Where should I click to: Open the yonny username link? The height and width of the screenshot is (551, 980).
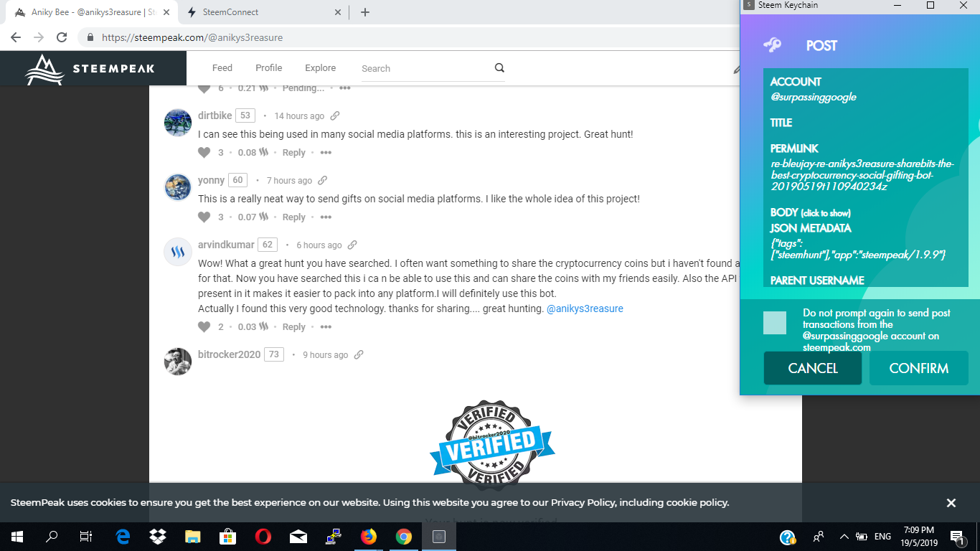(x=211, y=180)
